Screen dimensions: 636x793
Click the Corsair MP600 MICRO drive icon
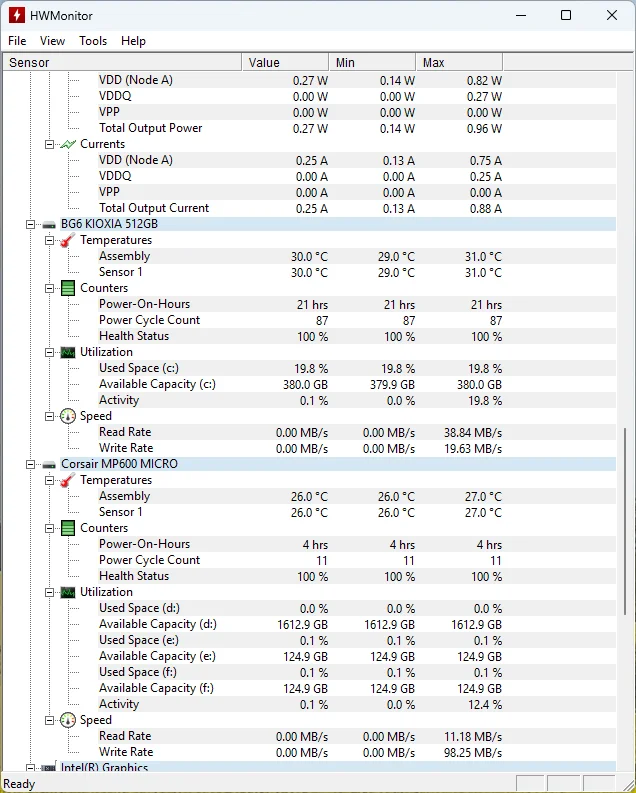tap(49, 464)
